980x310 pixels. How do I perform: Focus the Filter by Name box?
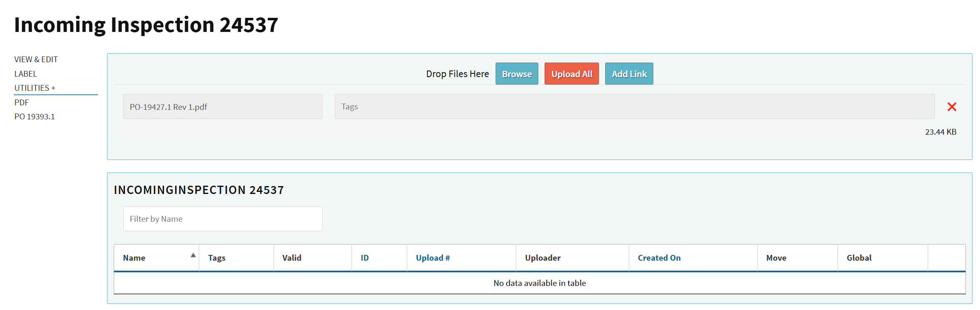click(x=222, y=219)
